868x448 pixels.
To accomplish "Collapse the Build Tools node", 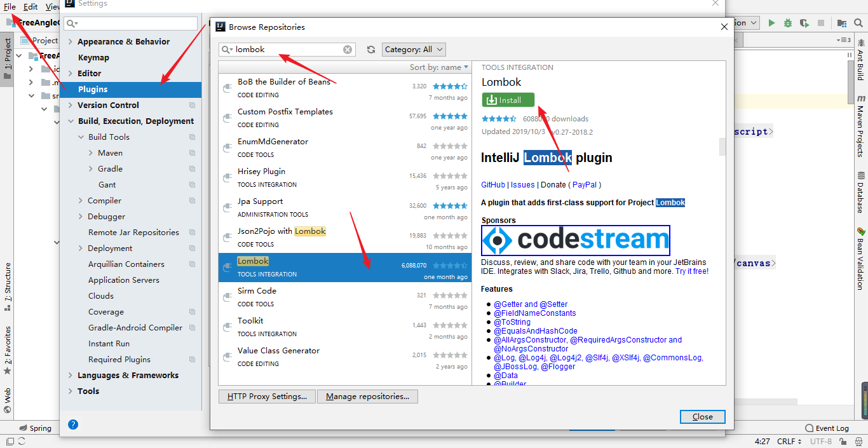I will pos(81,137).
